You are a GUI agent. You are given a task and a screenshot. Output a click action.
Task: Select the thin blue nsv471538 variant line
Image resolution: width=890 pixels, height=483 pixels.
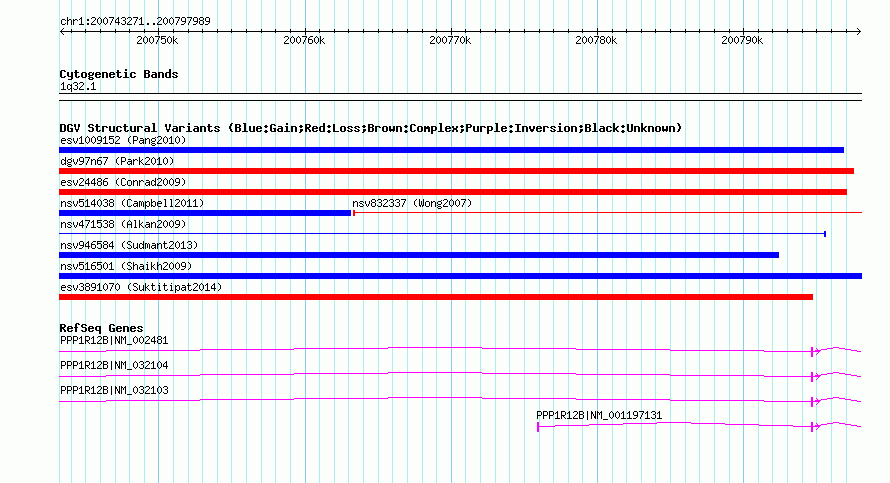click(x=443, y=234)
